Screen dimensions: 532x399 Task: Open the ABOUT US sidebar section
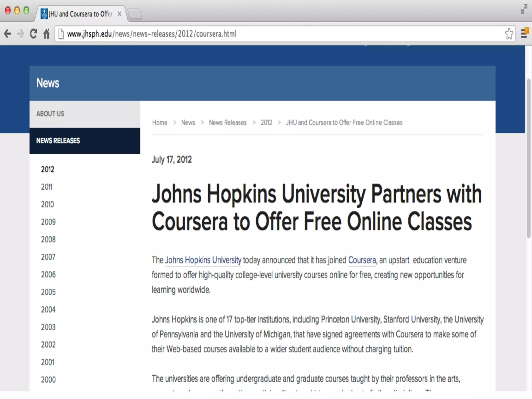click(50, 114)
